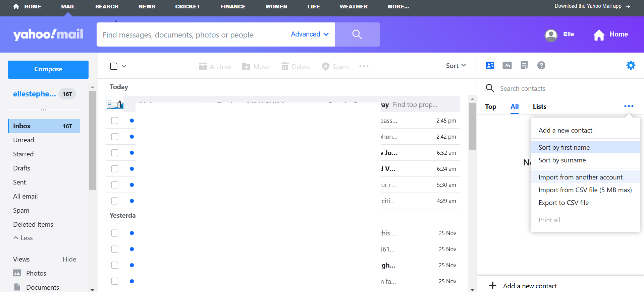644x292 pixels.
Task: Open more actions ellipsis in toolbar
Action: click(364, 66)
